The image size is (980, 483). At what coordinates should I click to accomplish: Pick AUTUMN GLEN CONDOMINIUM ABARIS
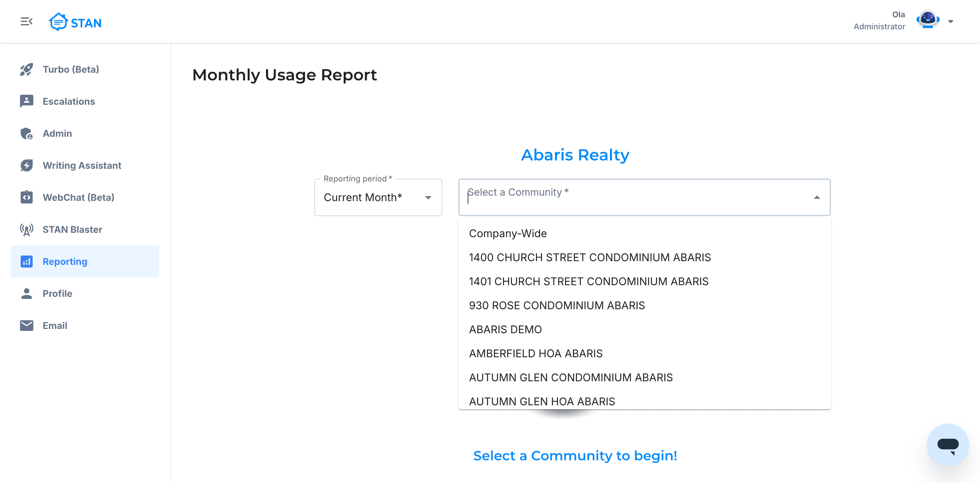[644, 377]
